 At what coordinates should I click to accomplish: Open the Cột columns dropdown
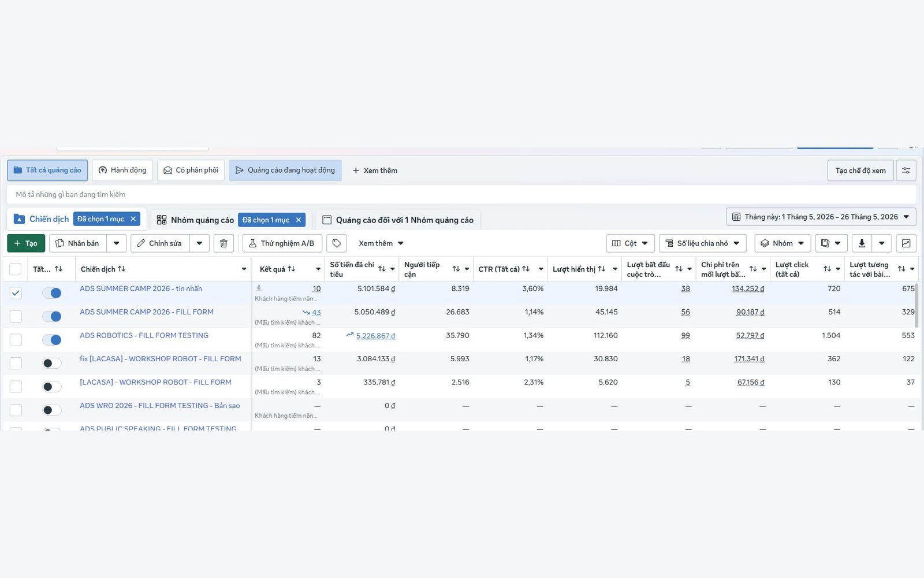coord(630,243)
